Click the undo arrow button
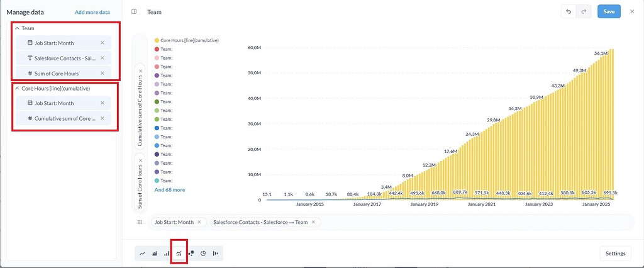The image size is (644, 268). click(569, 12)
